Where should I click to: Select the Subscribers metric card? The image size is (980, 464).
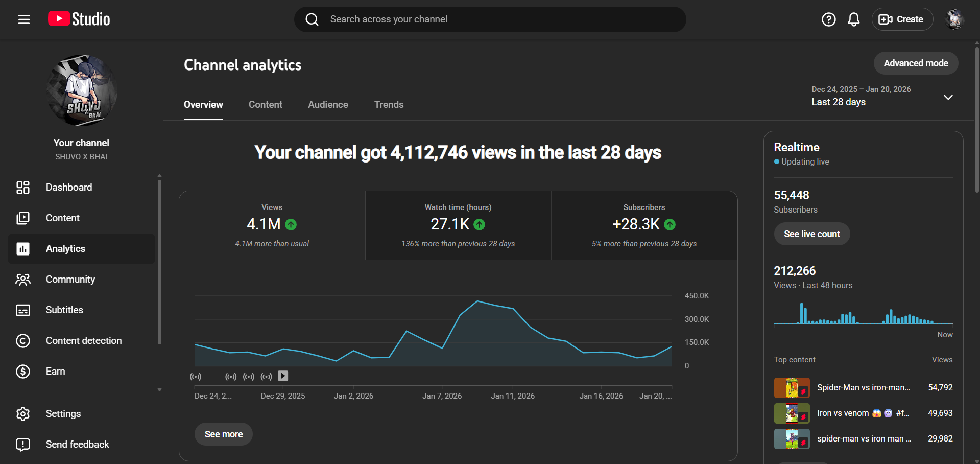pyautogui.click(x=644, y=225)
